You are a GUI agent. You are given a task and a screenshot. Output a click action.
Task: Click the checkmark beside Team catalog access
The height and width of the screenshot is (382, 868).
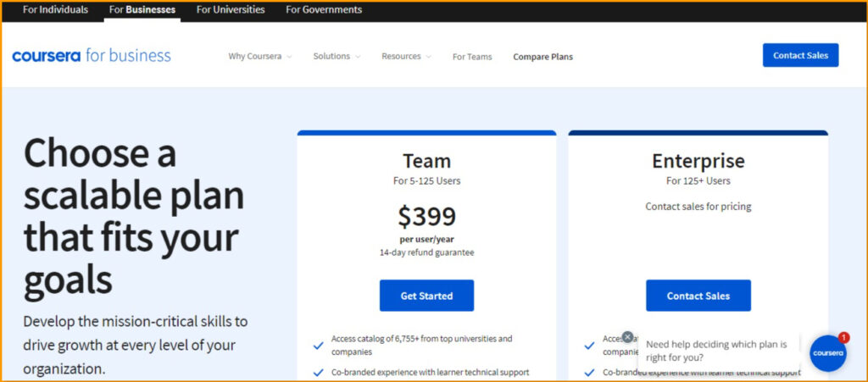click(319, 346)
